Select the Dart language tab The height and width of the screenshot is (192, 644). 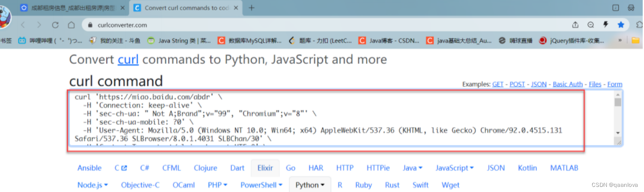tap(237, 168)
